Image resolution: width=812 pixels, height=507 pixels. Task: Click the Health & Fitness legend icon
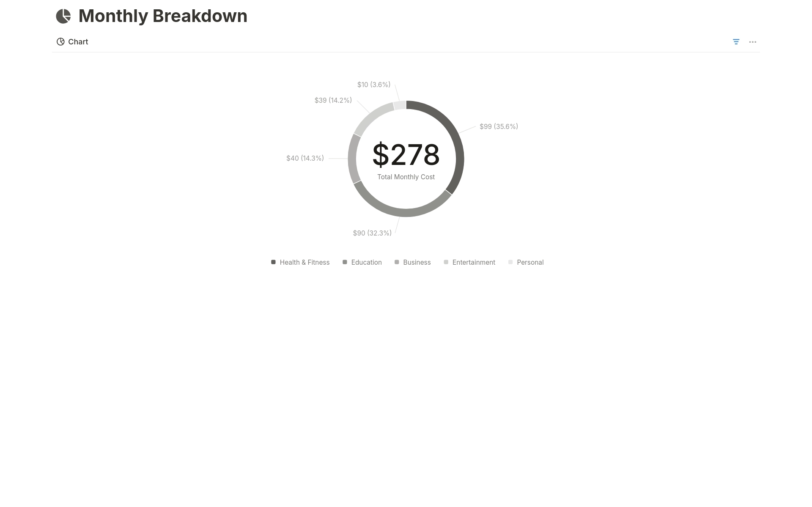(273, 262)
